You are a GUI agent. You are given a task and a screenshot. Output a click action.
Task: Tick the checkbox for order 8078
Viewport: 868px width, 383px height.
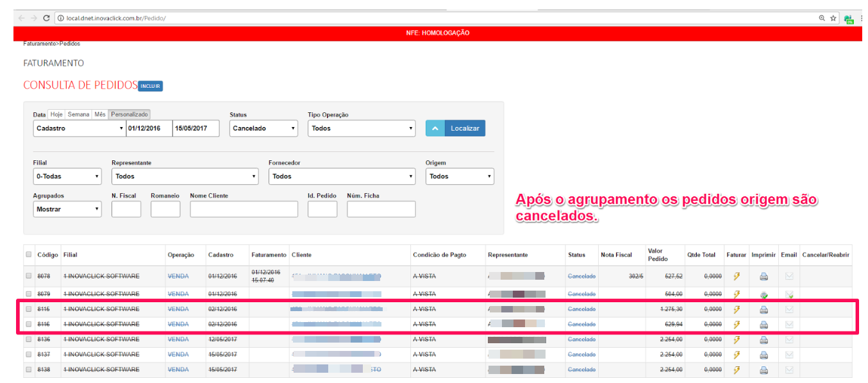[x=28, y=277]
